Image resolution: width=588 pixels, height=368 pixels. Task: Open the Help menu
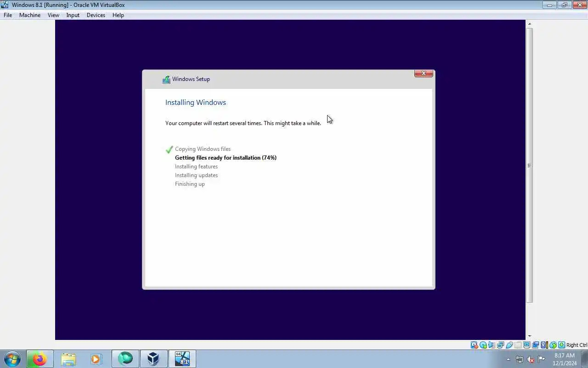(x=118, y=15)
